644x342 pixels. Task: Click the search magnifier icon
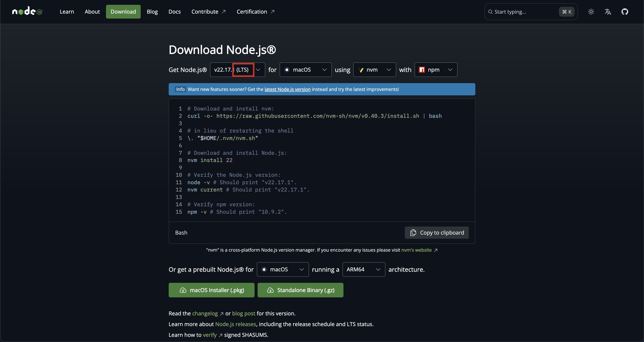tap(491, 11)
